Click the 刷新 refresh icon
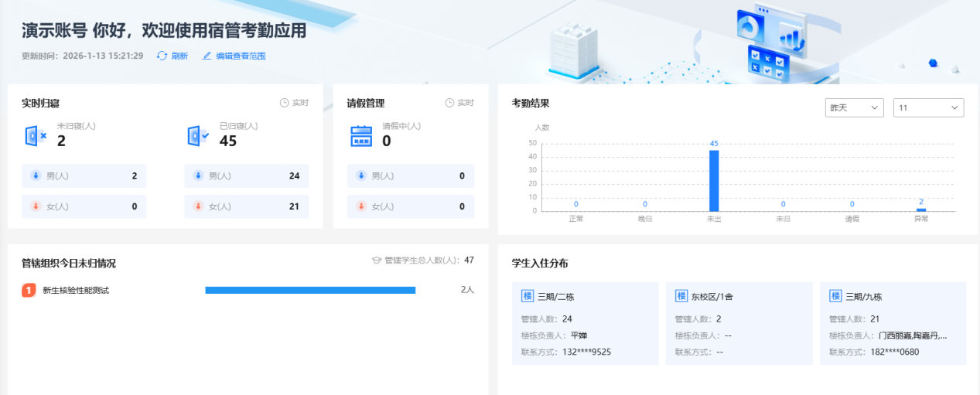Screen dimensions: 980x395 point(162,56)
